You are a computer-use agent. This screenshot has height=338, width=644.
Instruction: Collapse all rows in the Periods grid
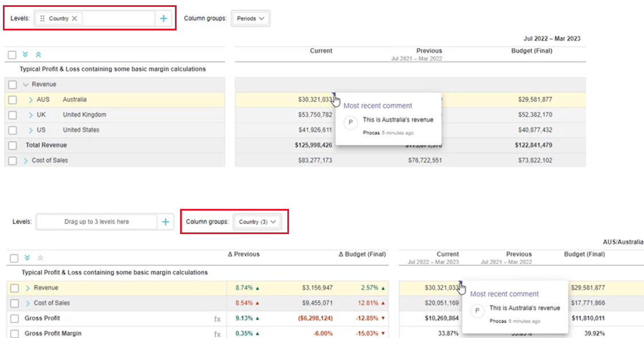pyautogui.click(x=38, y=55)
